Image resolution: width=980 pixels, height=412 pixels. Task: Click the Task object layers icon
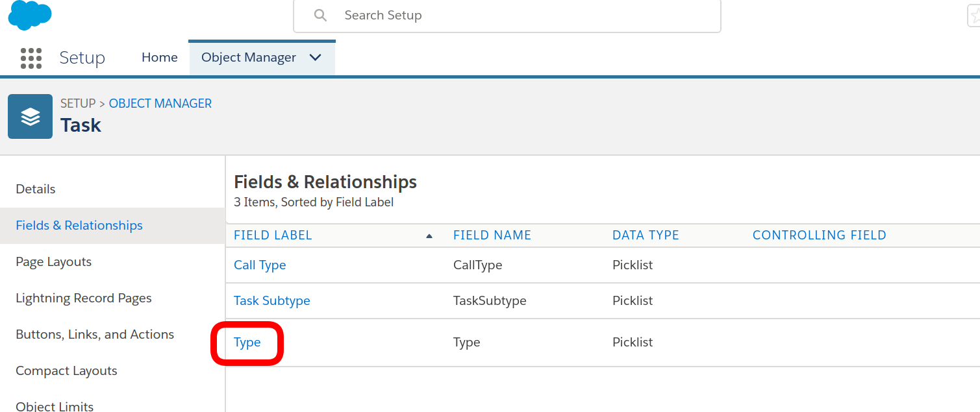coord(31,117)
